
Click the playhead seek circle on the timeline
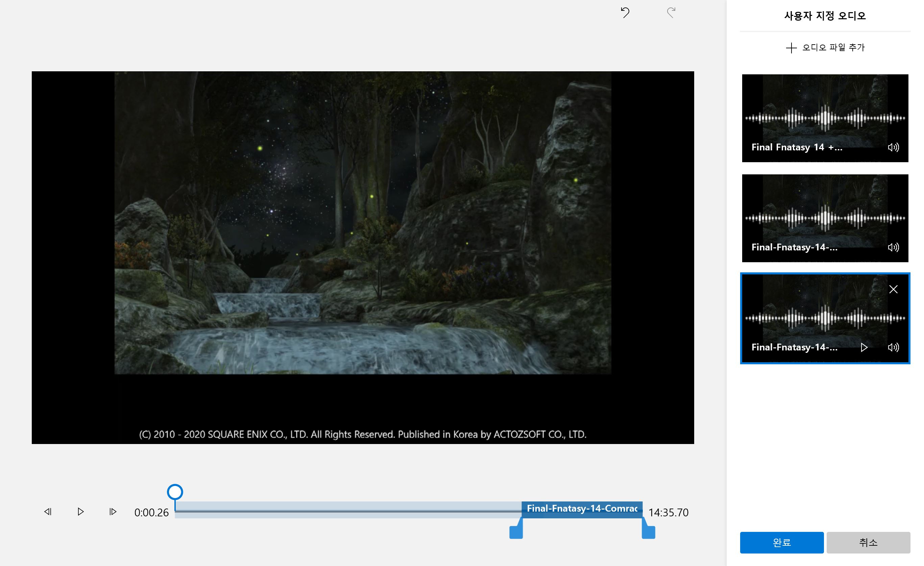[x=175, y=492]
